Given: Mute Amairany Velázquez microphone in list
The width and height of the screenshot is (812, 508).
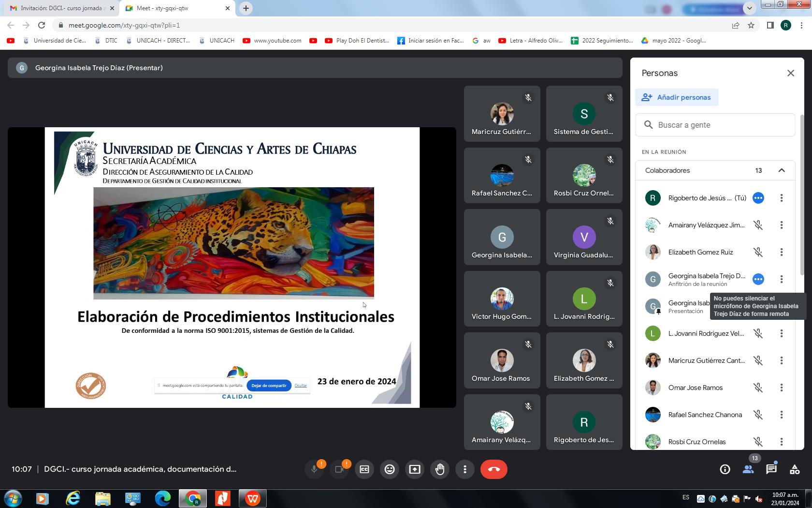Looking at the screenshot, I should [758, 225].
